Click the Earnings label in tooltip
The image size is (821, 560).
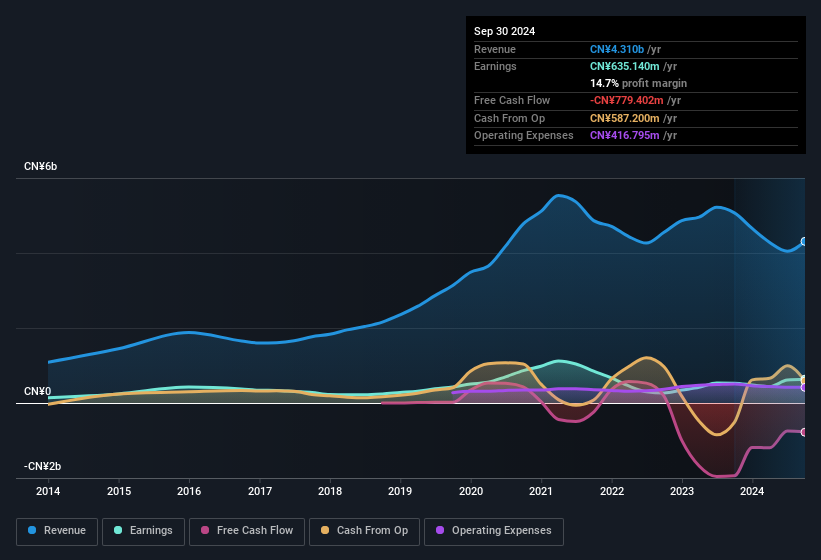[x=495, y=66]
